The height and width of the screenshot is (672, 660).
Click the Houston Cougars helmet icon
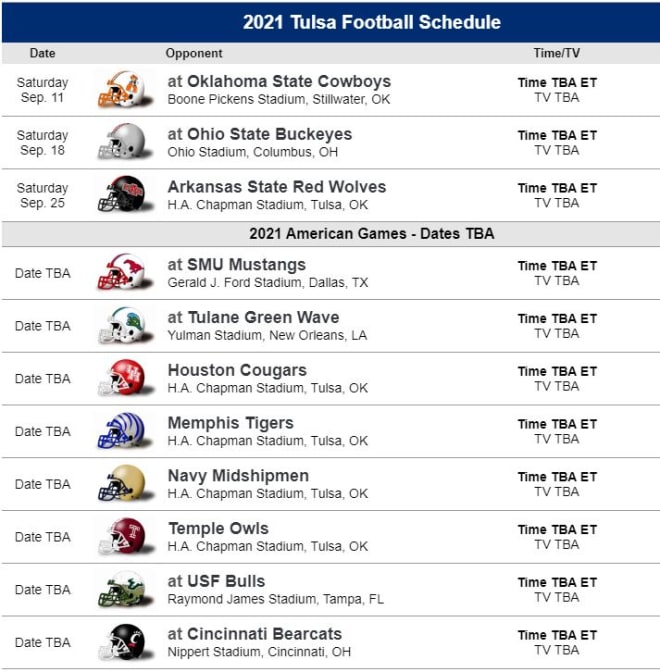[x=125, y=378]
